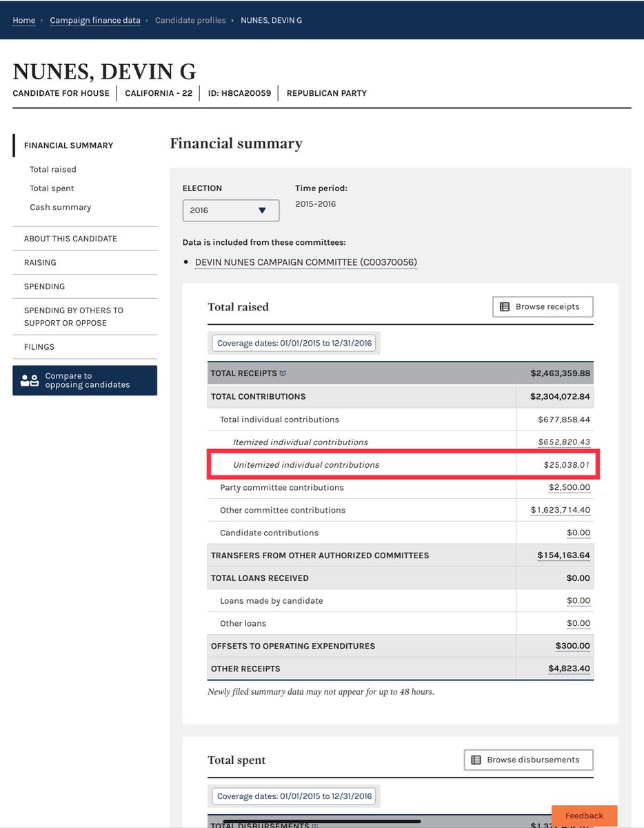The width and height of the screenshot is (644, 828).
Task: Click the table icon in Browse receipts
Action: 505,307
